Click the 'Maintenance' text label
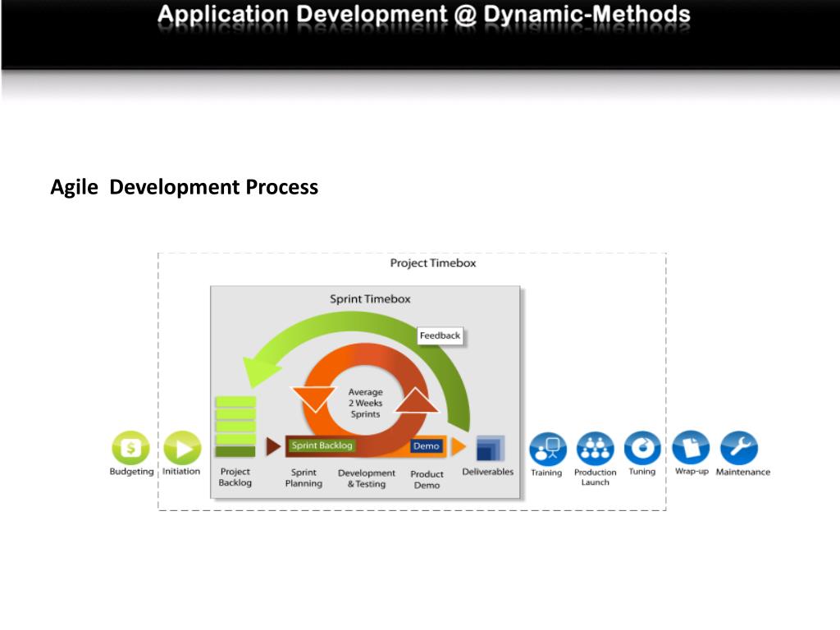Image resolution: width=840 pixels, height=630 pixels. 743,472
